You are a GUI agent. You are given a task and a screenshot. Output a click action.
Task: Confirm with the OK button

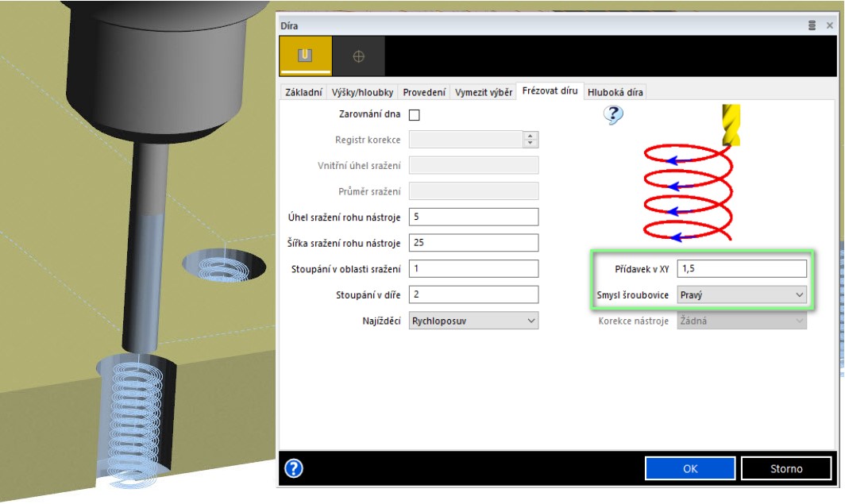coord(689,468)
